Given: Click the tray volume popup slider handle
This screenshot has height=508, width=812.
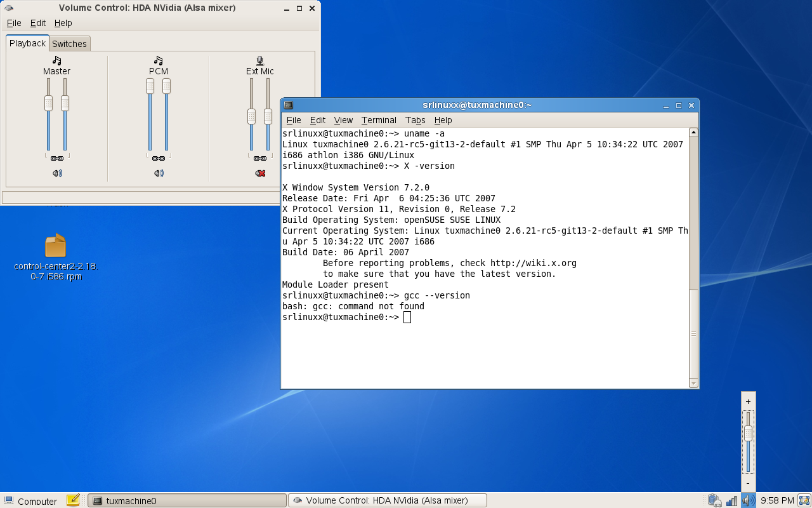Looking at the screenshot, I should 749,433.
